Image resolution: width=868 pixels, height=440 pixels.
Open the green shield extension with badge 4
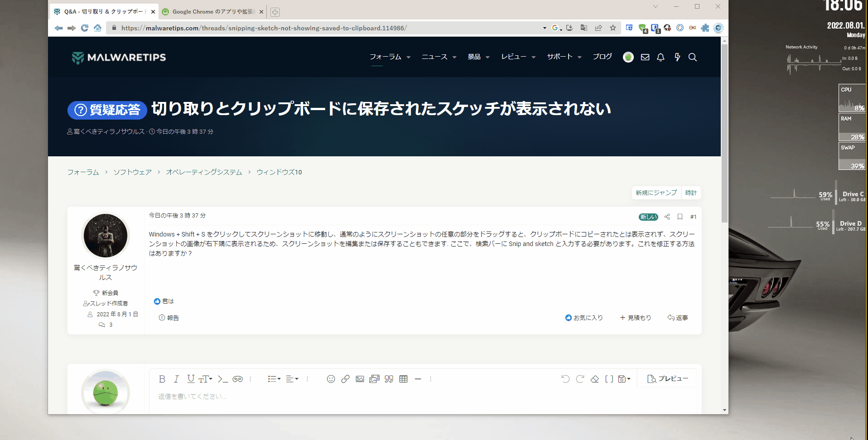[643, 29]
